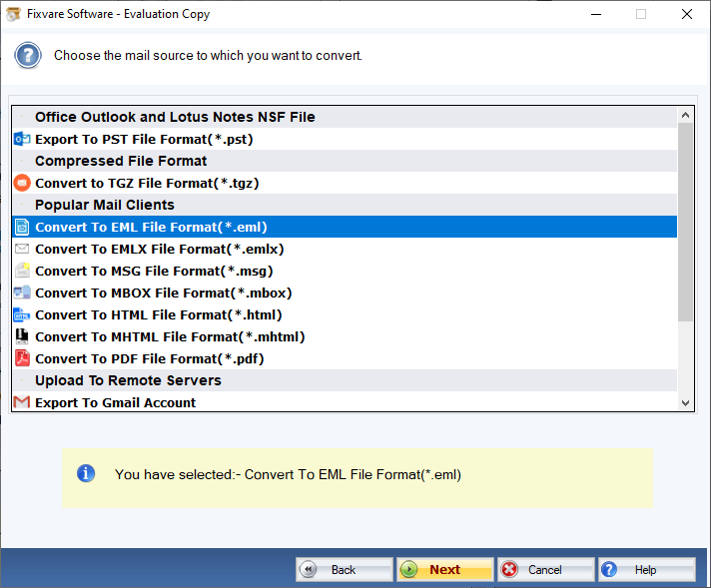
Task: Select Convert To EML File Format(*.eml)
Action: pyautogui.click(x=345, y=227)
